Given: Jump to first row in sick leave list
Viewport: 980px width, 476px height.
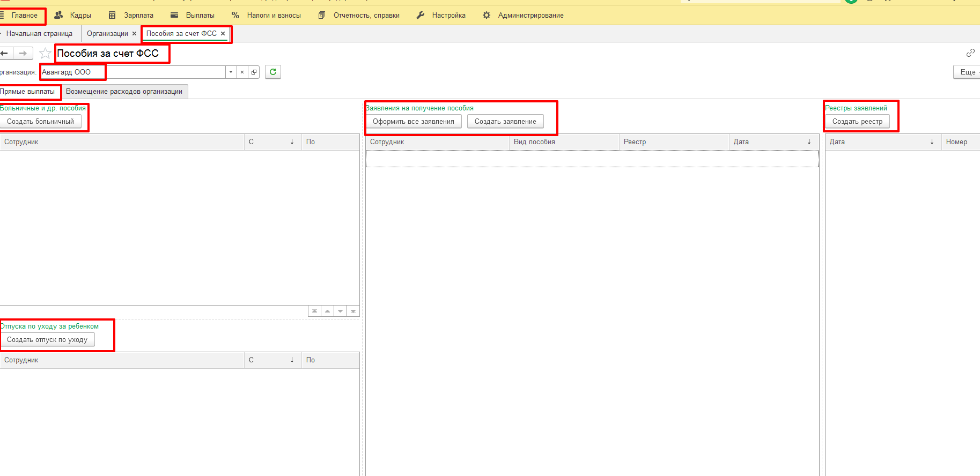Looking at the screenshot, I should click(314, 311).
